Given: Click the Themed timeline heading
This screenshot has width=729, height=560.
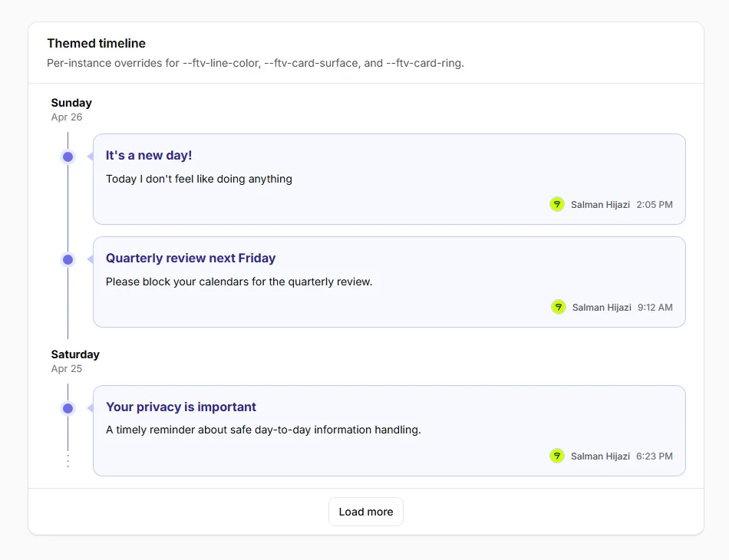Looking at the screenshot, I should pos(96,43).
